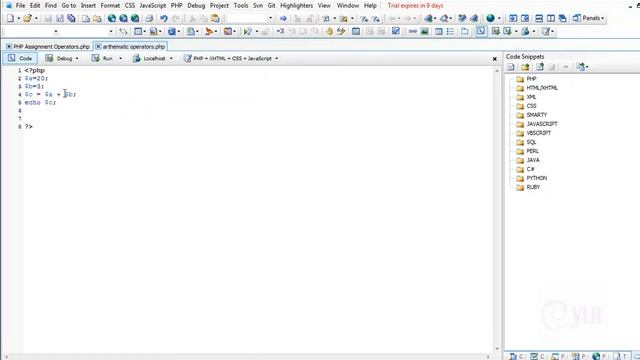Viewport: 640px width, 360px height.
Task: Click the split vertical window icon
Action: tap(551, 18)
